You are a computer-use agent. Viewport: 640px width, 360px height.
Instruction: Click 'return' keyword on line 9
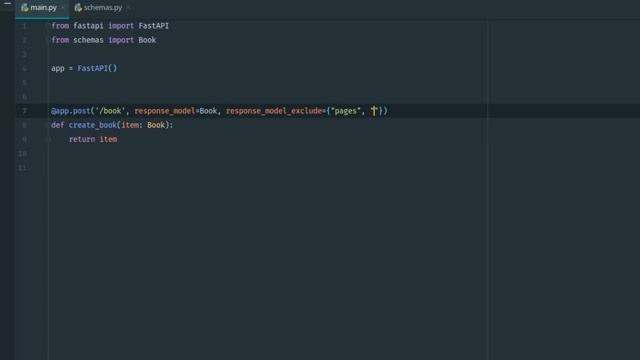(x=82, y=140)
